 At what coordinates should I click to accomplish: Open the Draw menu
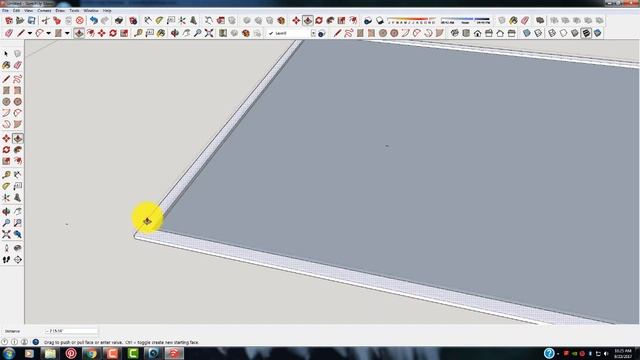[60, 11]
